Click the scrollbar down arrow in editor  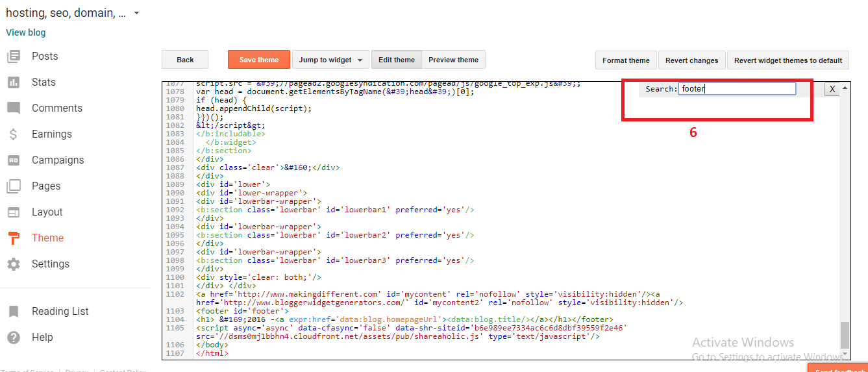pos(845,355)
